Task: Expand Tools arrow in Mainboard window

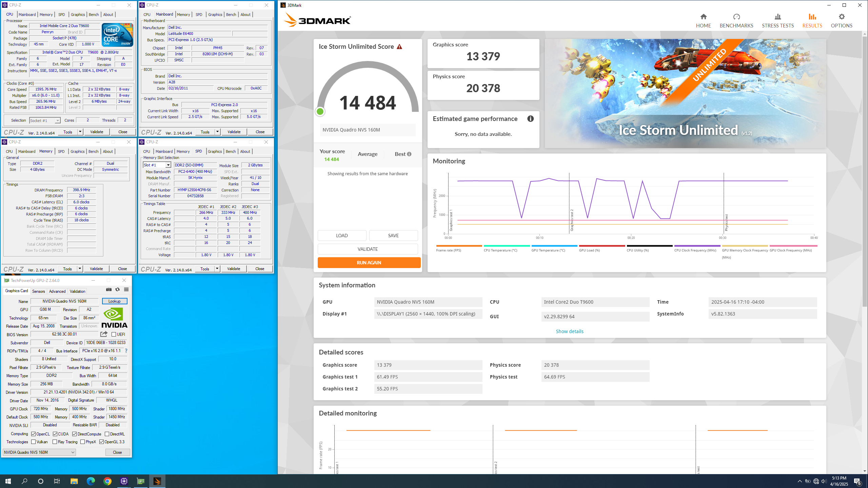Action: (217, 132)
